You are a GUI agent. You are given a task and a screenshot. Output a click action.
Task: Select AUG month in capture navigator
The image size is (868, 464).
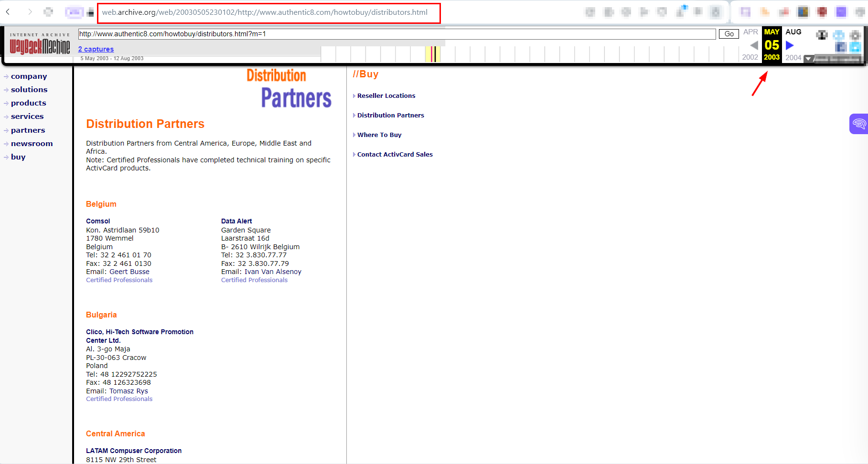(x=793, y=32)
